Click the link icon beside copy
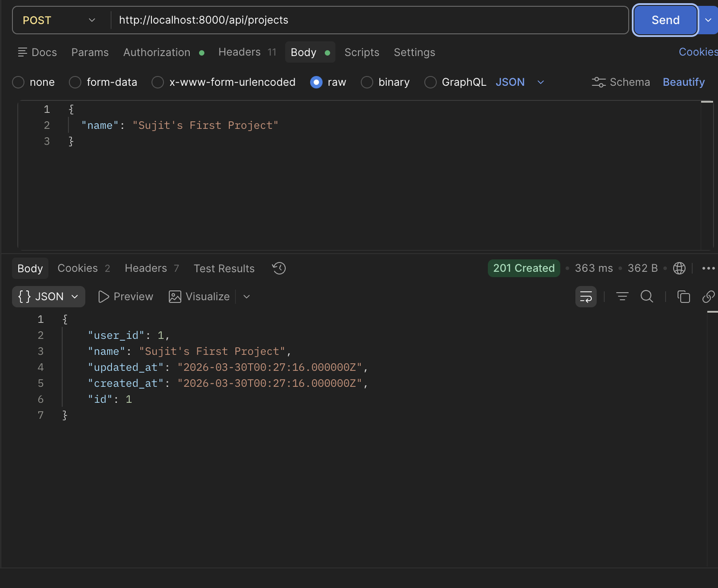The width and height of the screenshot is (718, 588). pyautogui.click(x=708, y=297)
